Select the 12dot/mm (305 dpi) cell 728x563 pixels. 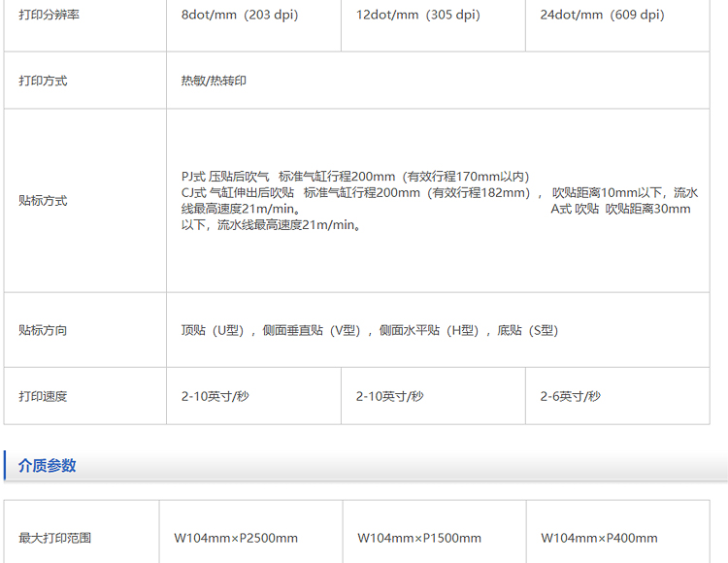tap(418, 16)
